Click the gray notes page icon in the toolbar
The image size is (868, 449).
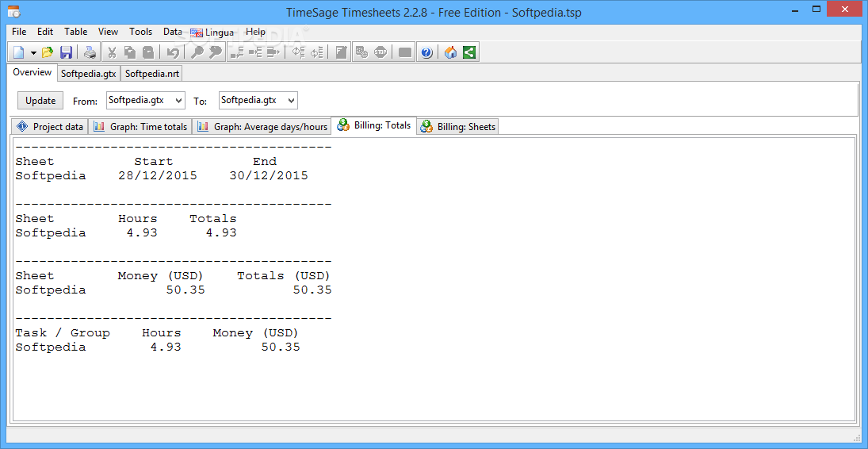(342, 52)
